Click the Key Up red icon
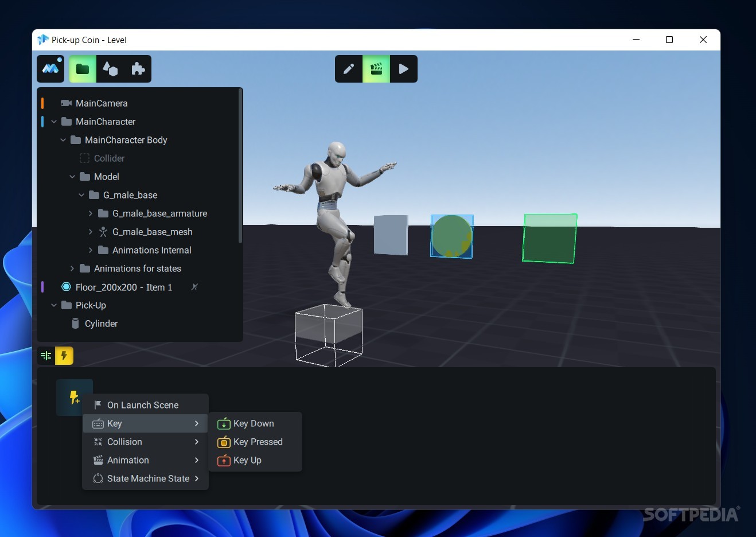 [224, 461]
